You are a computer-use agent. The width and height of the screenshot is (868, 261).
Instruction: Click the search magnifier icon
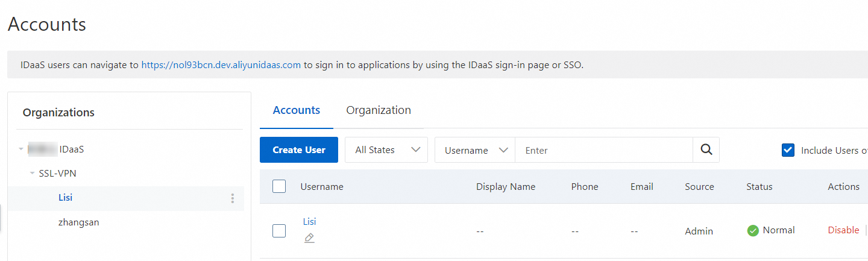pyautogui.click(x=706, y=150)
